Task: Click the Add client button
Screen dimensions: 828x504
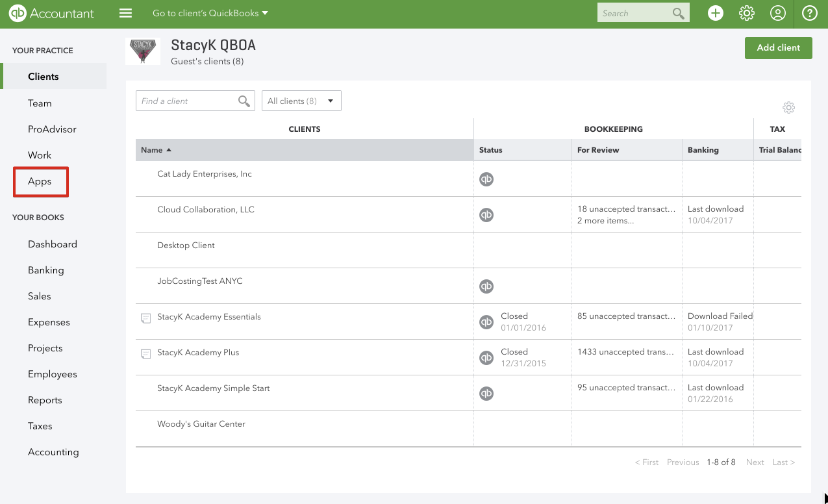Action: coord(778,47)
